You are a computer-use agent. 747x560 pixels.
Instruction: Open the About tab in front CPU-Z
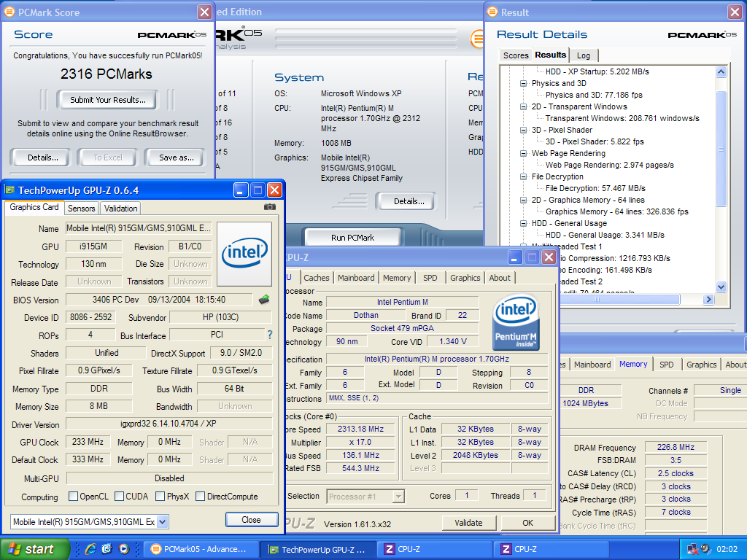pos(500,278)
